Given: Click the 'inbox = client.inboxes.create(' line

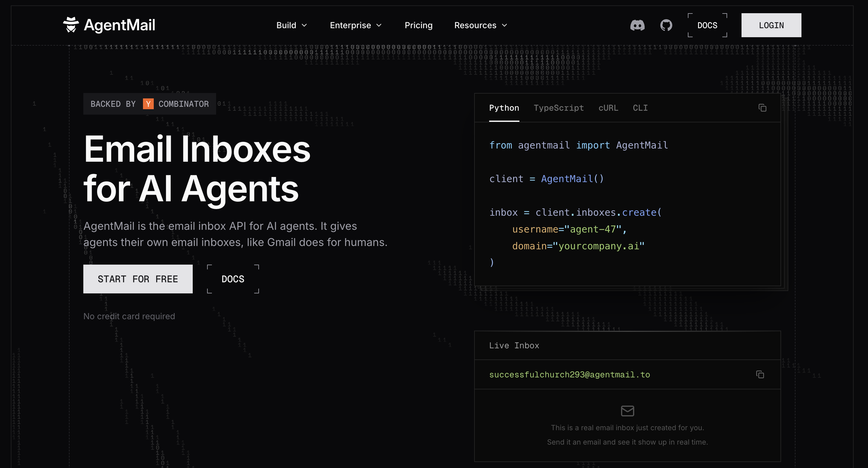Looking at the screenshot, I should (x=575, y=212).
